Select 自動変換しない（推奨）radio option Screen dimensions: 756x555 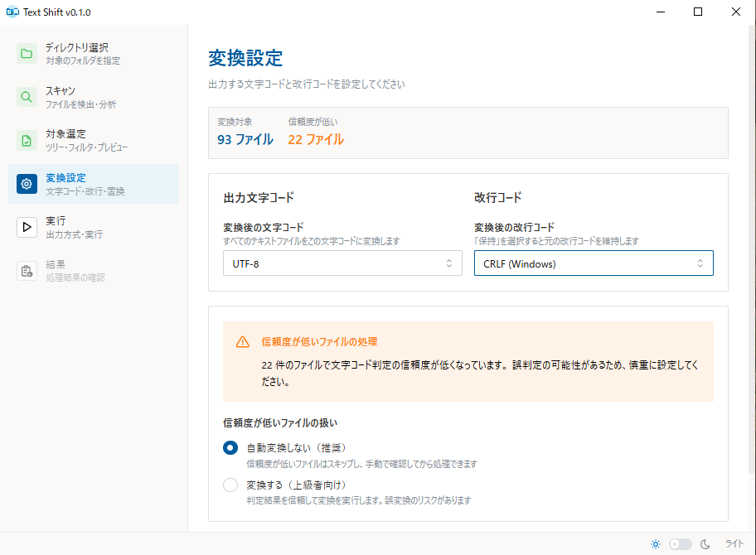tap(230, 447)
